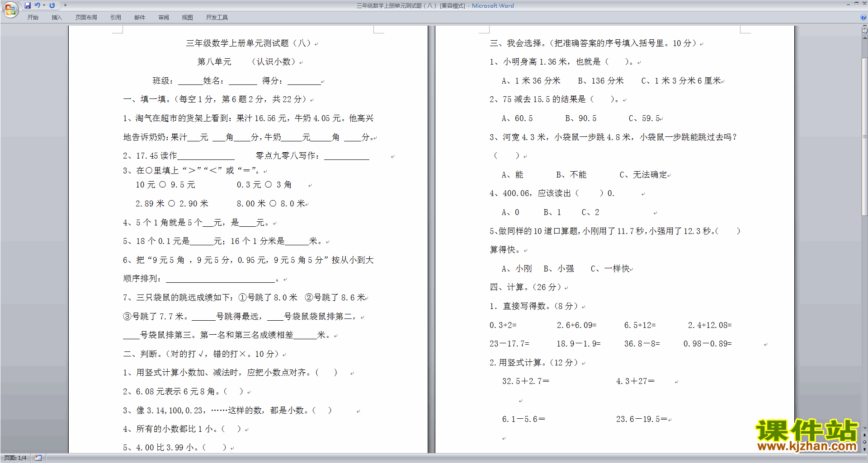
Task: Click the vertical scrollbar up arrow
Action: tap(865, 37)
